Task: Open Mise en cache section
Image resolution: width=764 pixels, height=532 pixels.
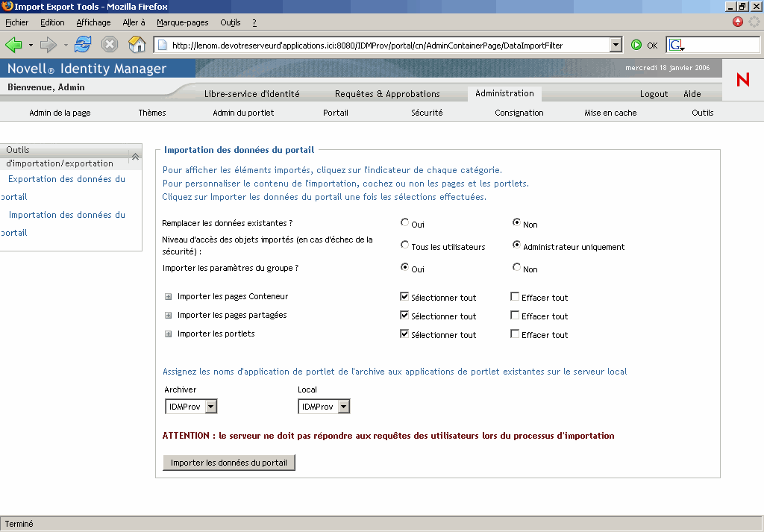Action: click(610, 113)
